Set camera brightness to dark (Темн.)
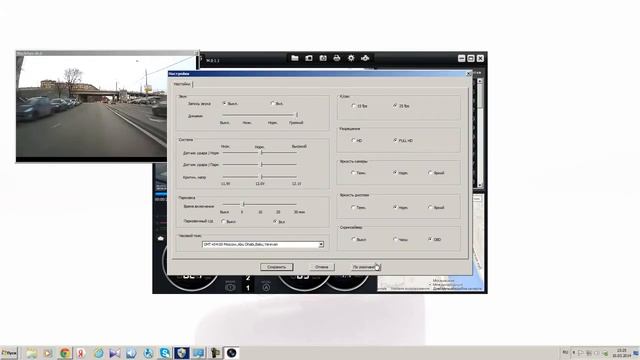This screenshot has width=640, height=360. pyautogui.click(x=353, y=173)
